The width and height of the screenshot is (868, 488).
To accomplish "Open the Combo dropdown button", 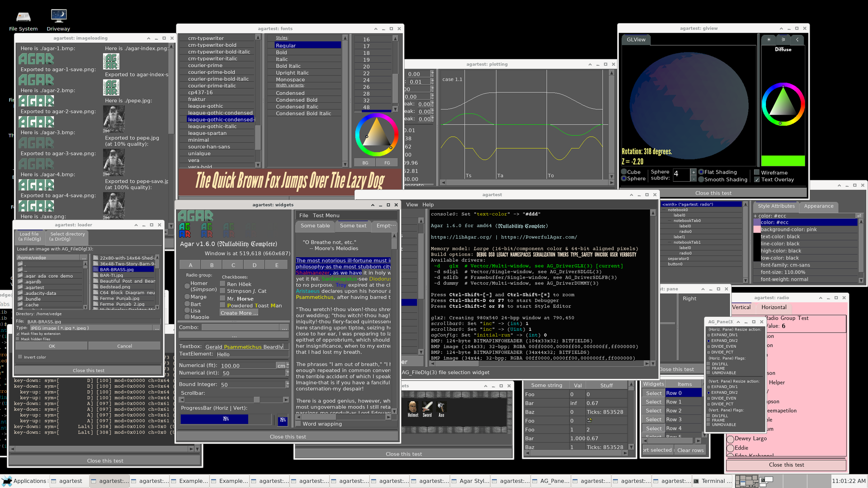I will 284,328.
